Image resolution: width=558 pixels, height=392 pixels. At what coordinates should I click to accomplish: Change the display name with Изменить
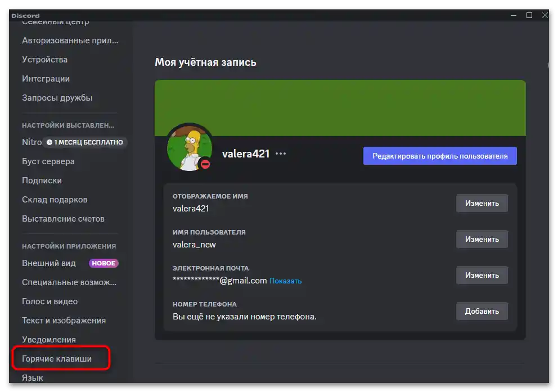click(x=481, y=203)
